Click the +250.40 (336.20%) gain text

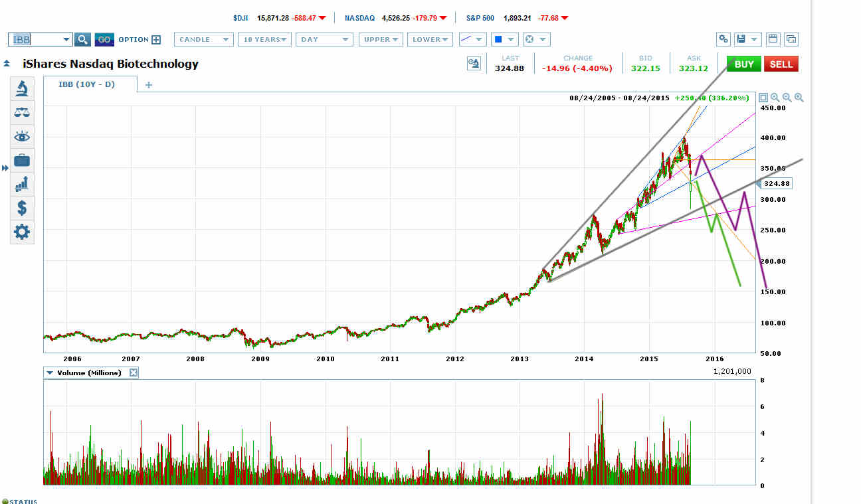click(x=712, y=98)
